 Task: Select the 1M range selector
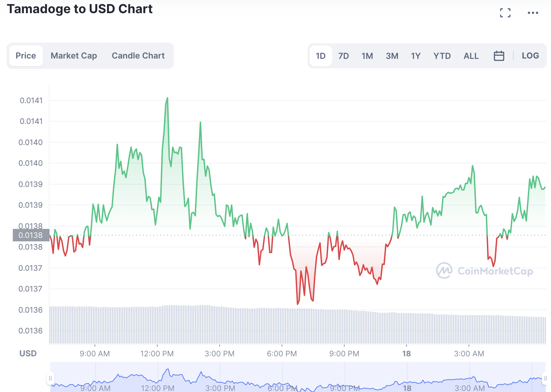pyautogui.click(x=367, y=55)
